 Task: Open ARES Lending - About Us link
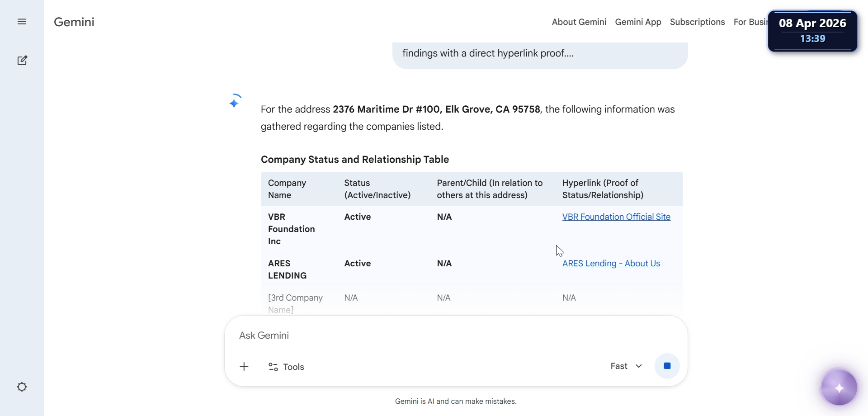tap(611, 264)
